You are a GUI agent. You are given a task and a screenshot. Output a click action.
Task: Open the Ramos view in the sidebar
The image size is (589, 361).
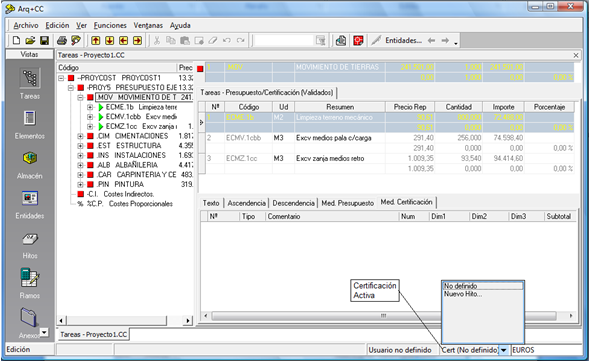pyautogui.click(x=30, y=283)
